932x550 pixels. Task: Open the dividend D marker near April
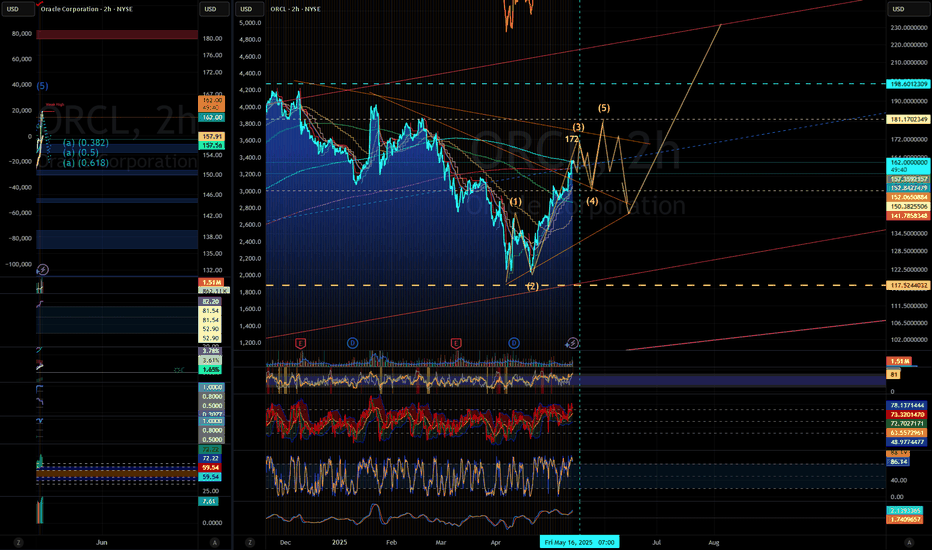click(x=514, y=343)
